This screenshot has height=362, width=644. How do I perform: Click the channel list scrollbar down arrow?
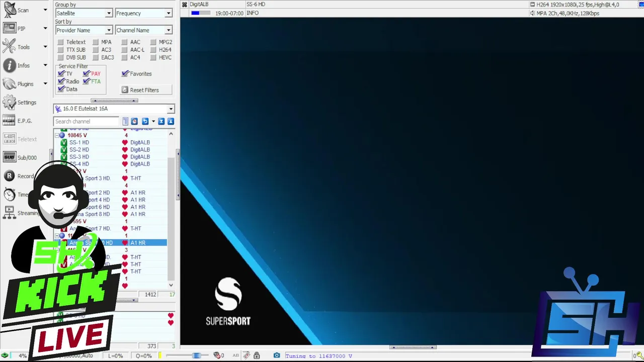pyautogui.click(x=171, y=285)
